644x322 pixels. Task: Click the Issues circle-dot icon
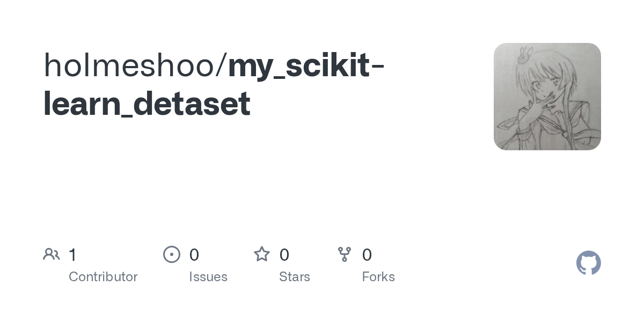click(171, 254)
